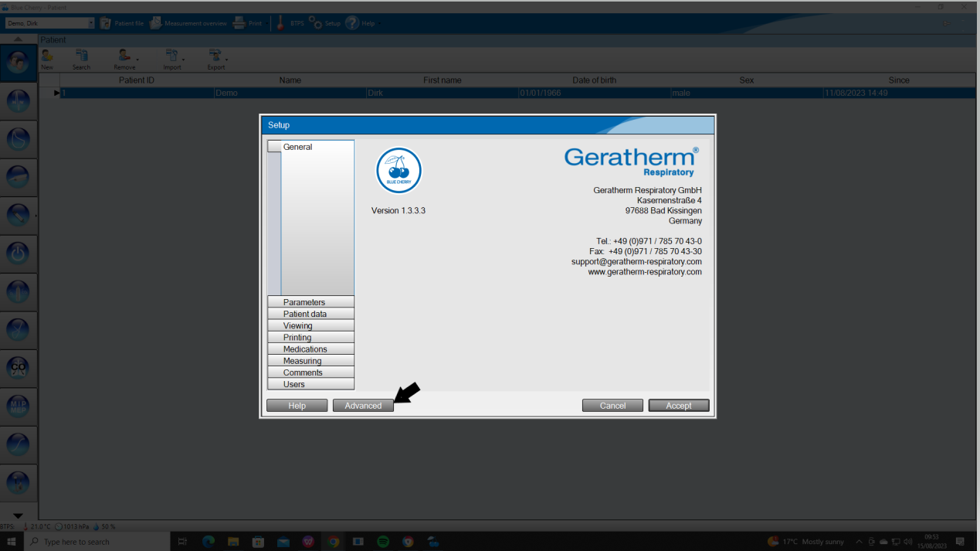Open the Medications section in Setup
Image resolution: width=980 pixels, height=551 pixels.
(310, 349)
